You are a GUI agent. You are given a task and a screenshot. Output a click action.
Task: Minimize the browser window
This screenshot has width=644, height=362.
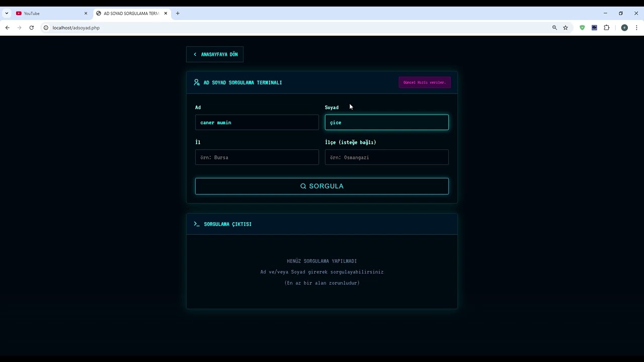tap(605, 14)
